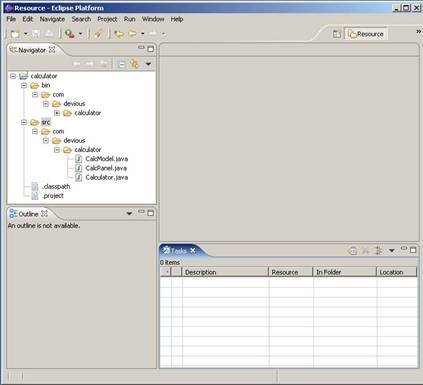Toggle Link with Editor in Navigator

135,63
